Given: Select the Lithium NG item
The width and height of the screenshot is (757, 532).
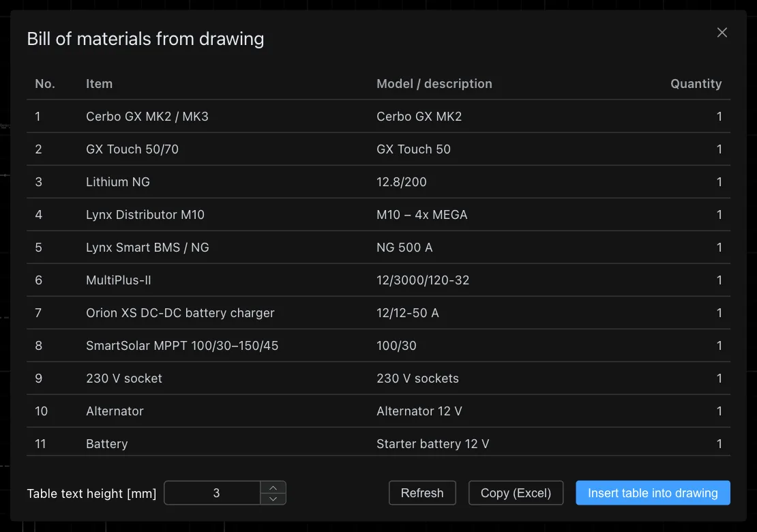Looking at the screenshot, I should click(118, 182).
